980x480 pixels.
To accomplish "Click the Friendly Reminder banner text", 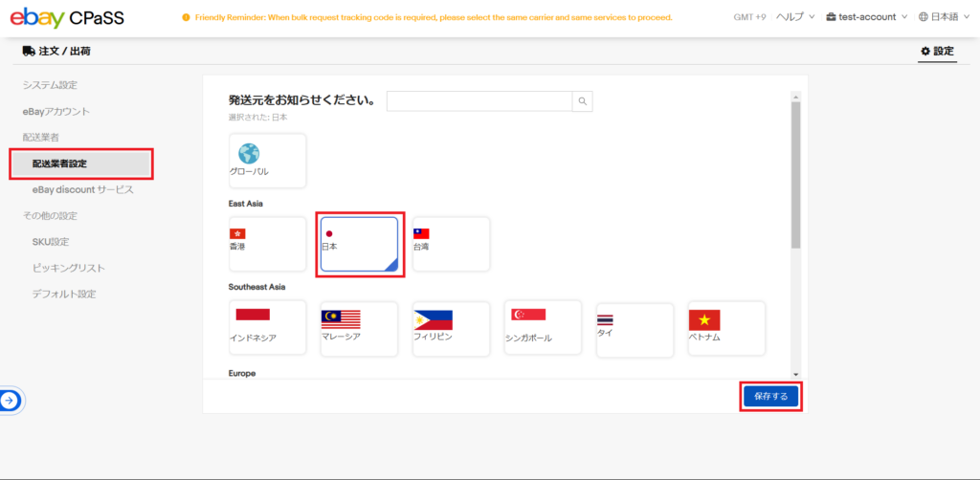I will (x=434, y=17).
